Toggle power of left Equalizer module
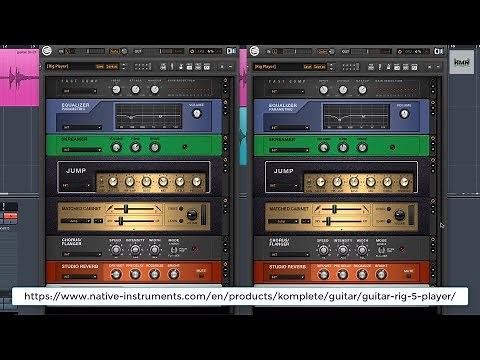The width and height of the screenshot is (480, 360). point(225,102)
